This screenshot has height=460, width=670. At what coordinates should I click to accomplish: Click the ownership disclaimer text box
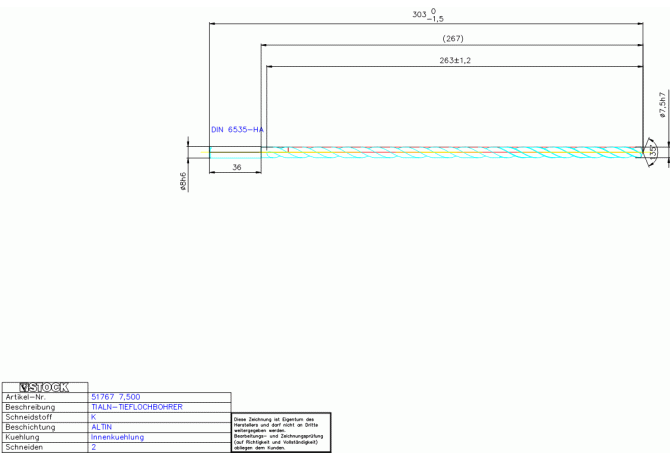[x=280, y=433]
